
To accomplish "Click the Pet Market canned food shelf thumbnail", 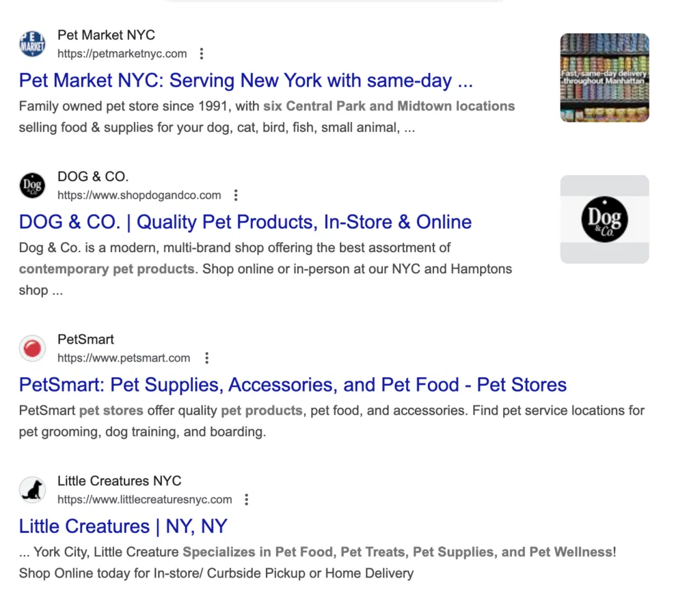I will [604, 77].
